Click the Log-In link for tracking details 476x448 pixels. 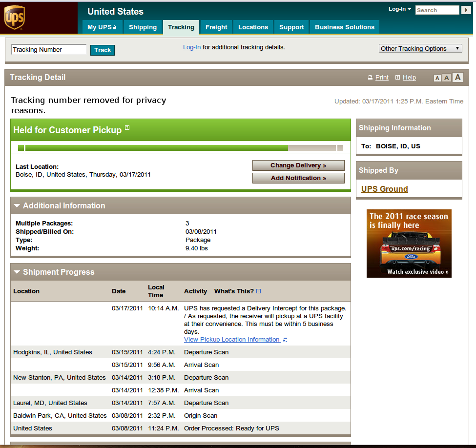tap(192, 47)
